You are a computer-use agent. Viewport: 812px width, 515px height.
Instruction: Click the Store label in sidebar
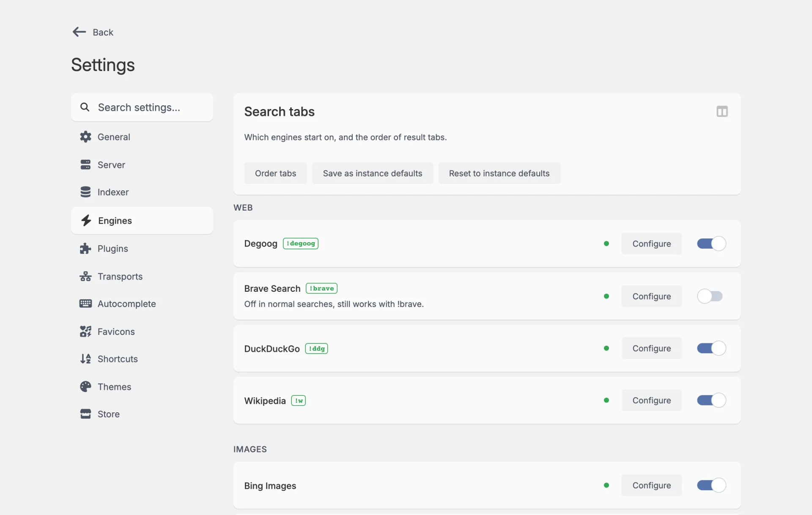109,414
